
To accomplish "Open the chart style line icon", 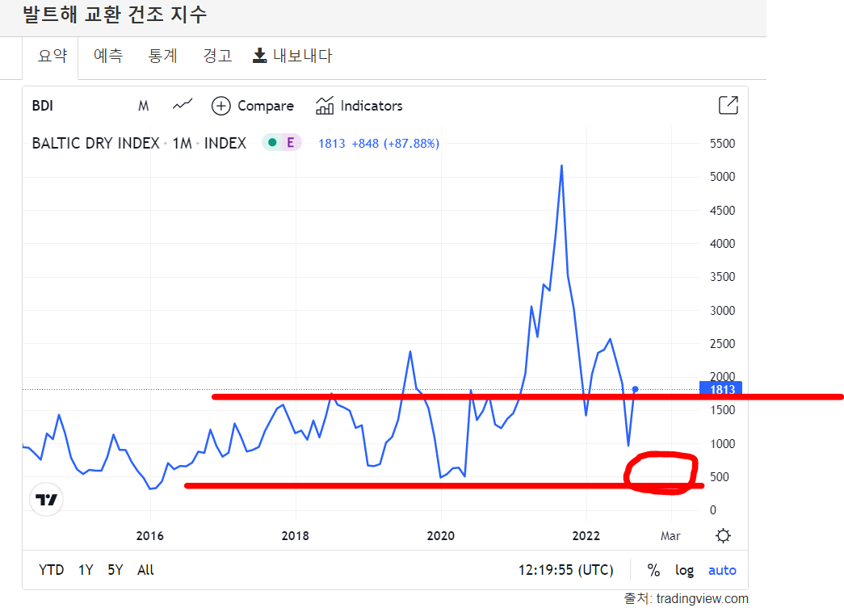I will tap(183, 105).
